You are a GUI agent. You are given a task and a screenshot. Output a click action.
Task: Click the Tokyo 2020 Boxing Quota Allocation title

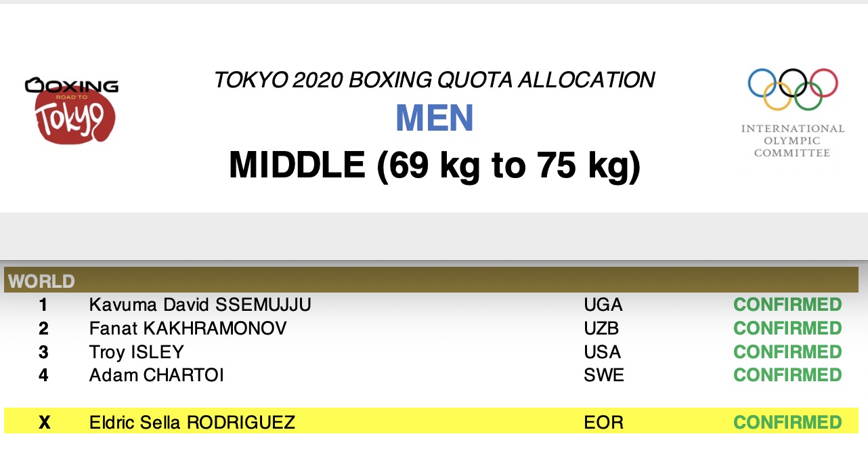point(434,80)
